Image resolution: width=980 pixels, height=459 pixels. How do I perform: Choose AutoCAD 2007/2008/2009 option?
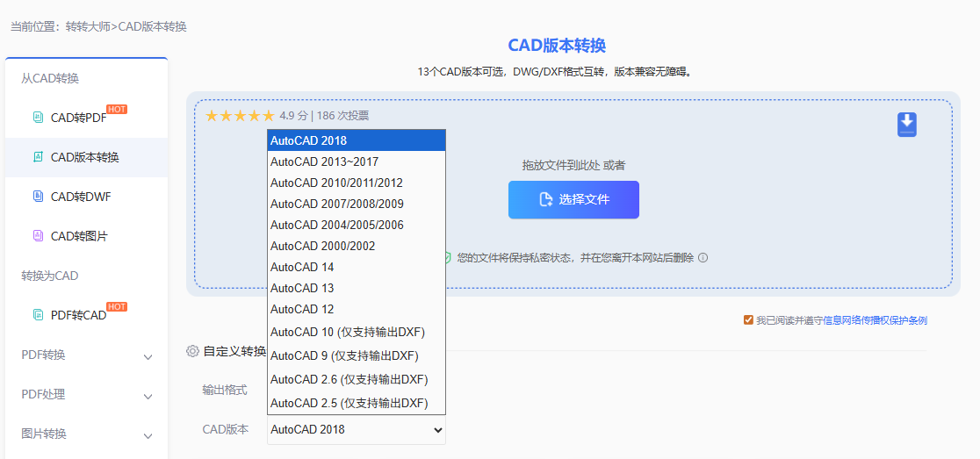point(357,204)
